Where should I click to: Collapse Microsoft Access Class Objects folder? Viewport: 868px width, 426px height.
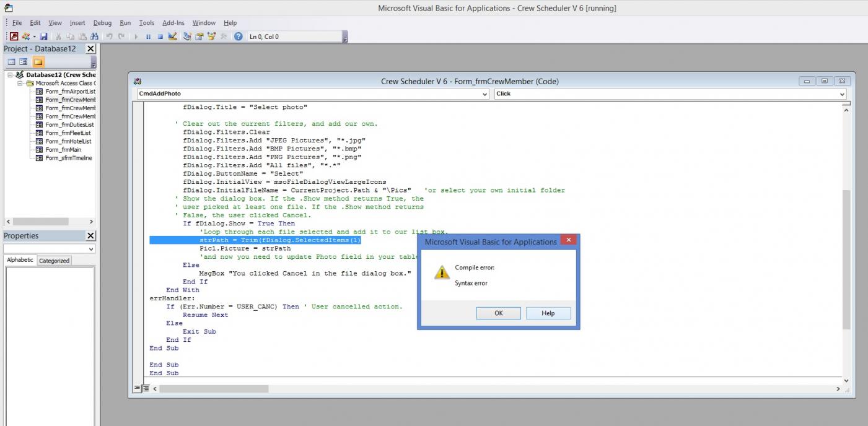(20, 83)
